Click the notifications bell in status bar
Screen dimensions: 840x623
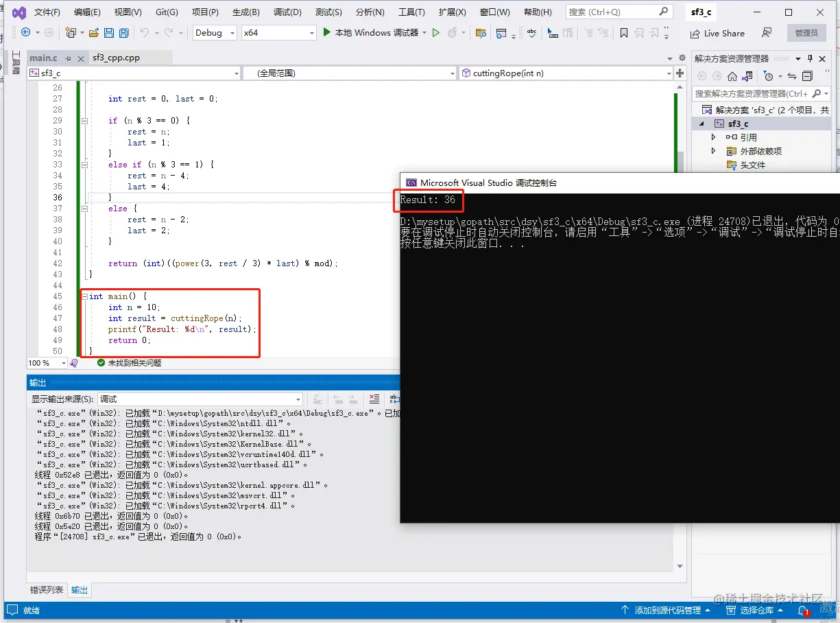coord(803,610)
